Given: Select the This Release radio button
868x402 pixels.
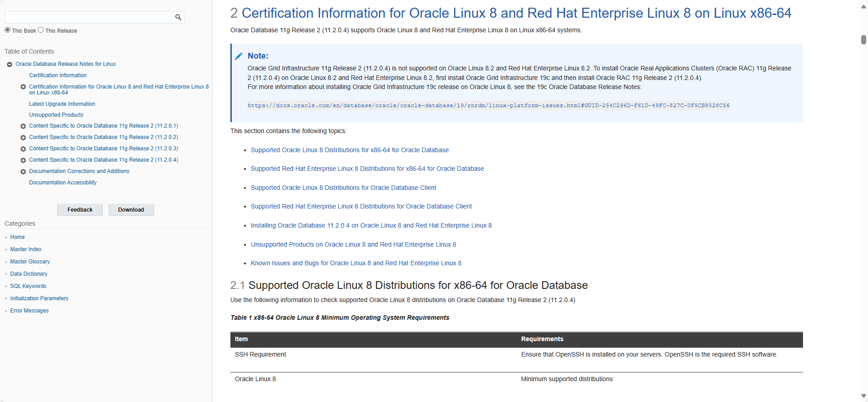Looking at the screenshot, I should pos(41,30).
